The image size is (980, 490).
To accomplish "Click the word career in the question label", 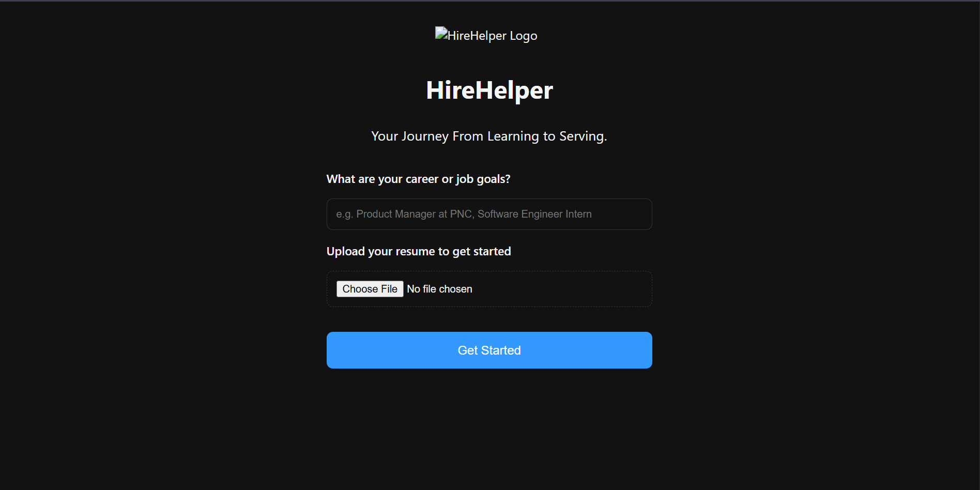I will click(x=422, y=179).
